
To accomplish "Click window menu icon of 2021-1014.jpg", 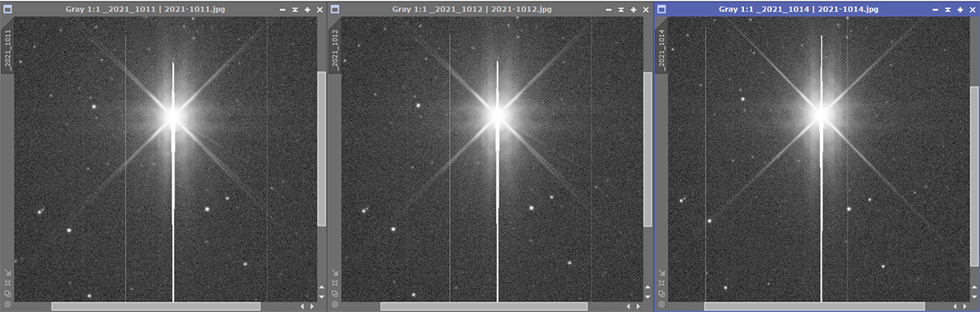I will (x=661, y=9).
